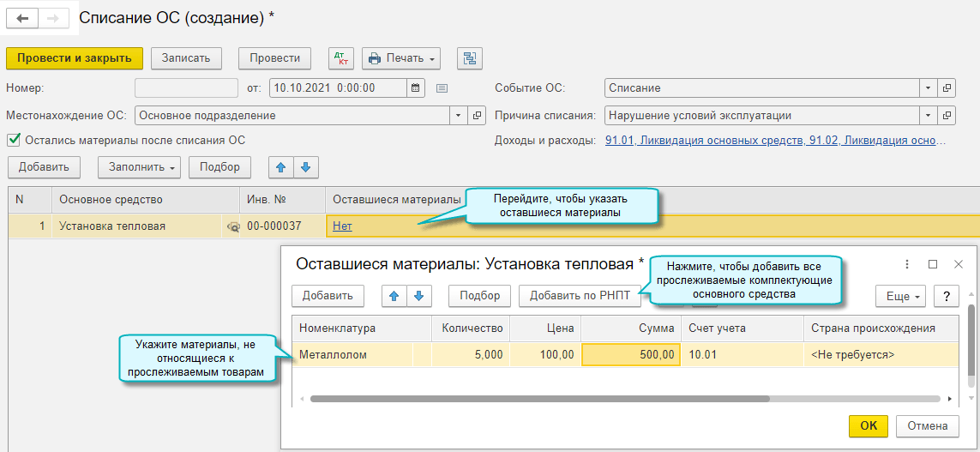
Task: Expand the Причина списания dropdown
Action: (928, 115)
